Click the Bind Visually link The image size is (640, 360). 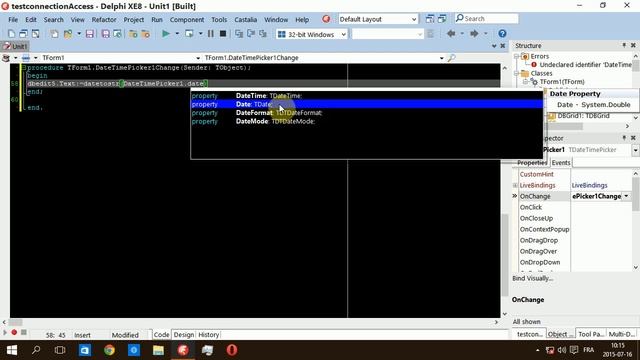[x=533, y=278]
